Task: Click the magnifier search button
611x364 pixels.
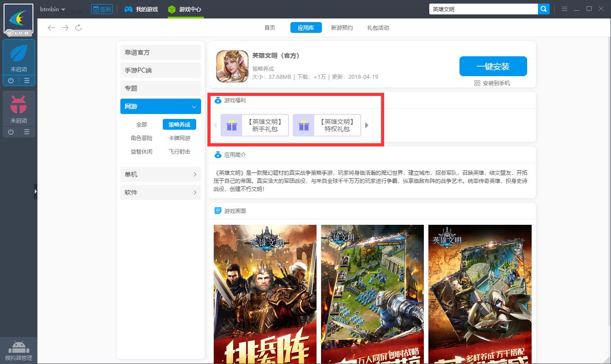Action: [544, 9]
